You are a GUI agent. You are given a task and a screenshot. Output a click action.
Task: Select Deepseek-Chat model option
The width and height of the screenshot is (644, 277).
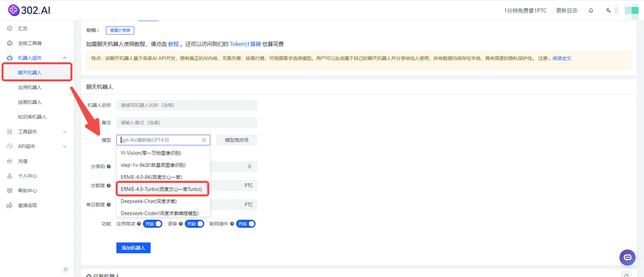(163, 201)
